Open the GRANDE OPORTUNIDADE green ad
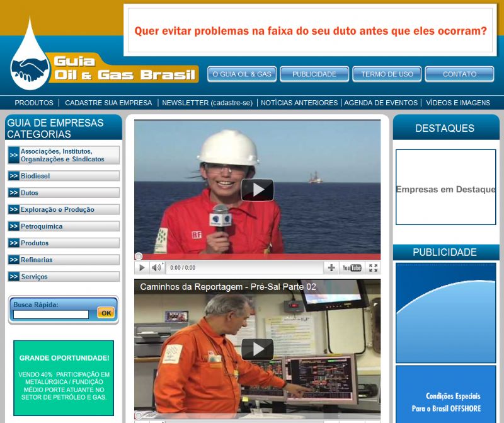 (64, 378)
